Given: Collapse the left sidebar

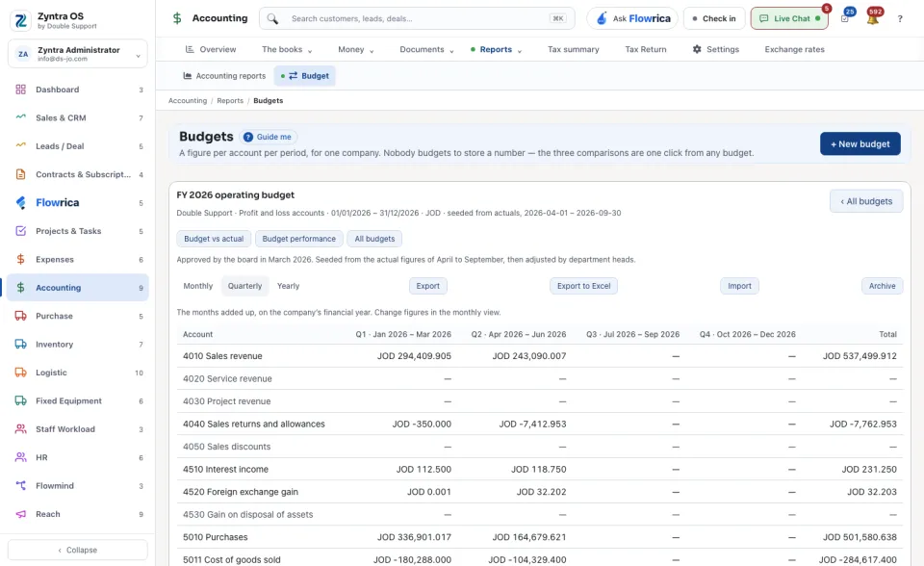Looking at the screenshot, I should pos(78,550).
